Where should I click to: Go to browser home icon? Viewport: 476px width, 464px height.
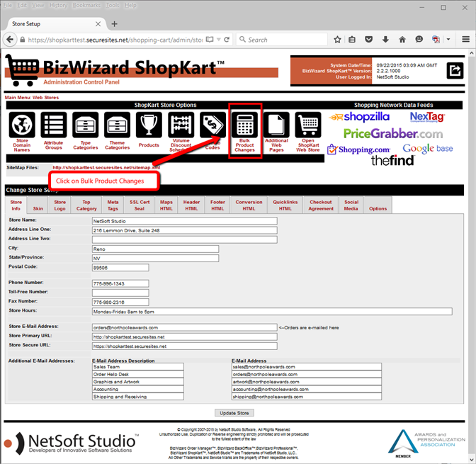pyautogui.click(x=402, y=40)
